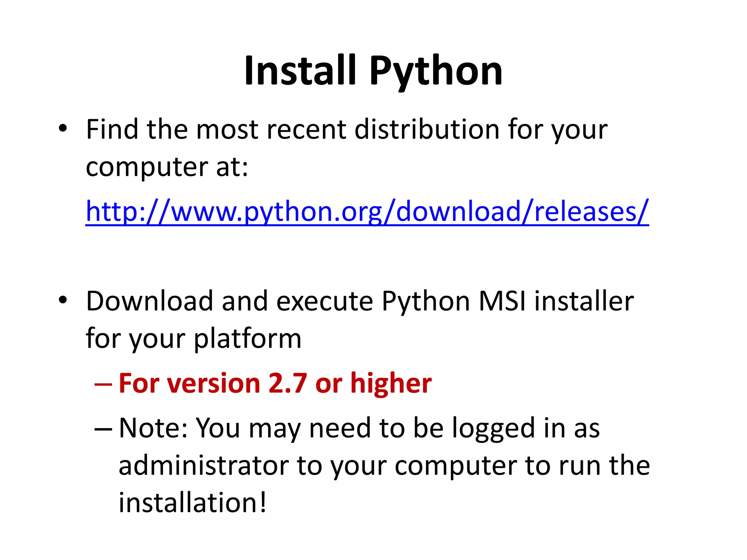Click the dash before the 'Note:' line

point(103,429)
